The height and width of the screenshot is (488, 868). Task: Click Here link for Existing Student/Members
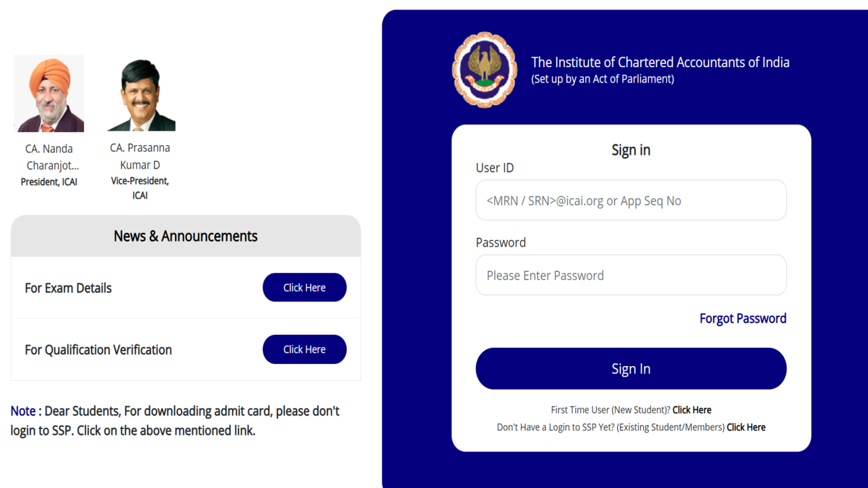746,427
